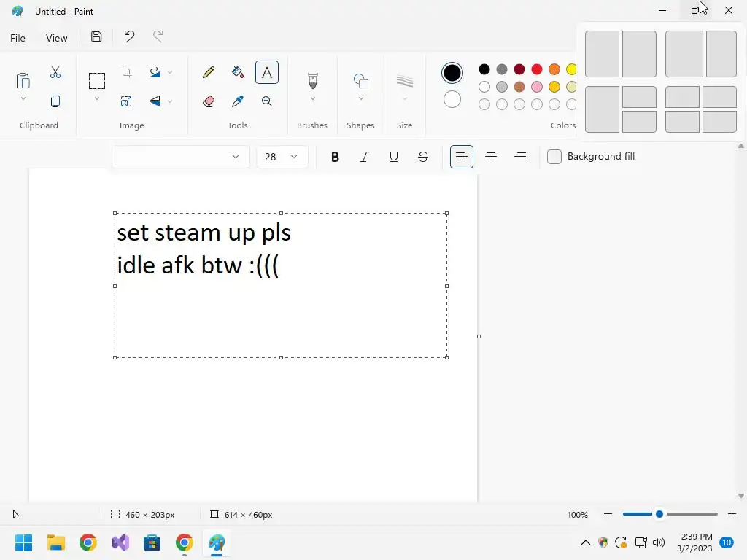Select Color 2 white swatch
The height and width of the screenshot is (560, 747).
[x=452, y=99]
